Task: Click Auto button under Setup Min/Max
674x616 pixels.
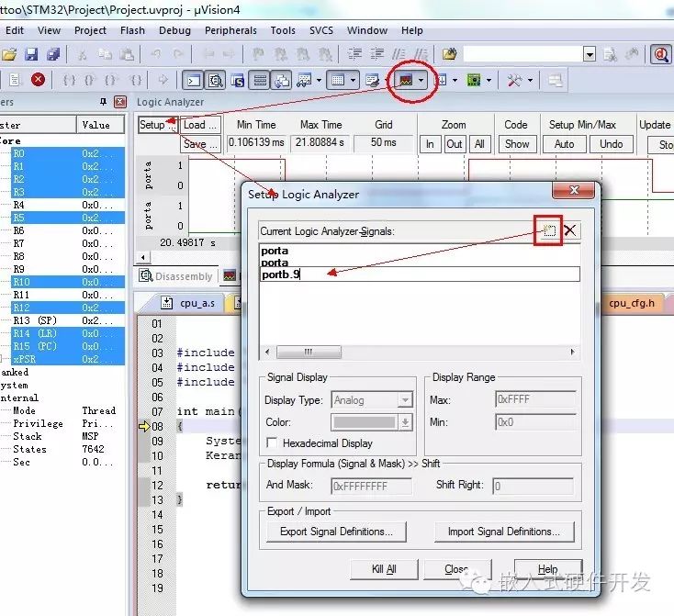Action: pos(564,144)
